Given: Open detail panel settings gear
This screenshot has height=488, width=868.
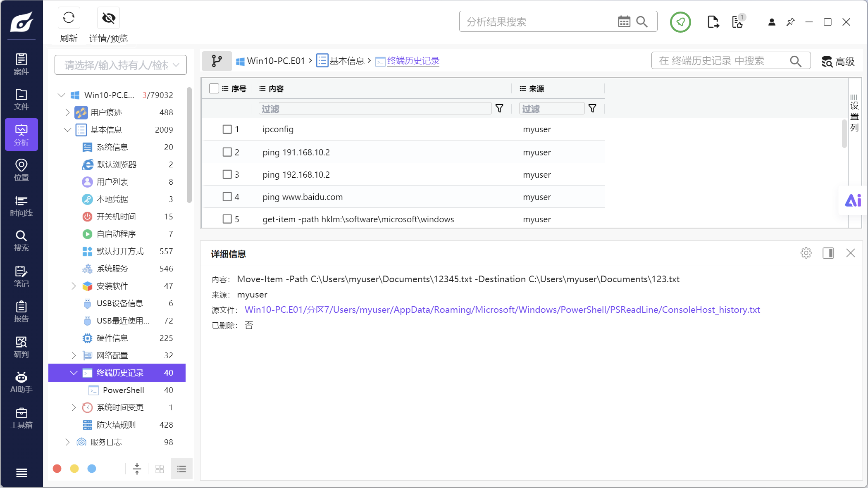Looking at the screenshot, I should (806, 253).
